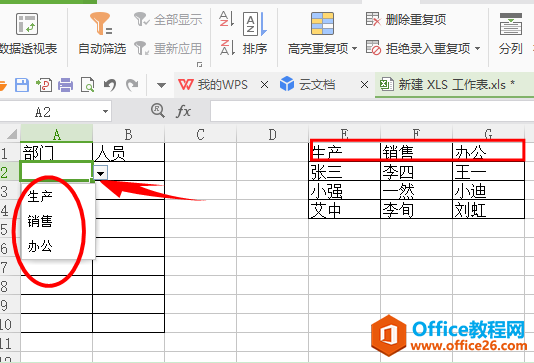Expand the quick access toolbar dropdown
The height and width of the screenshot is (363, 534).
click(x=161, y=85)
